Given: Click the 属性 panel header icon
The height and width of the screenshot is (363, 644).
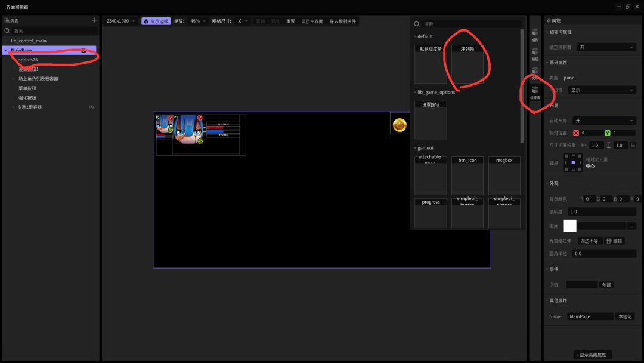Looking at the screenshot, I should pyautogui.click(x=549, y=20).
